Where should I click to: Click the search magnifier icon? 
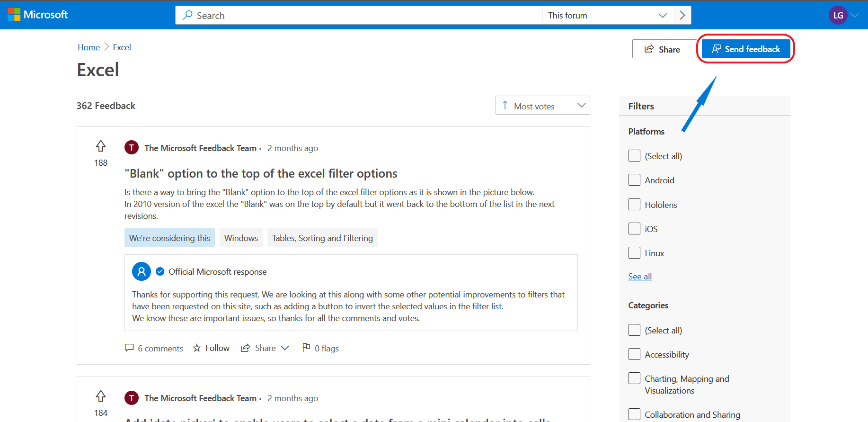tap(188, 15)
